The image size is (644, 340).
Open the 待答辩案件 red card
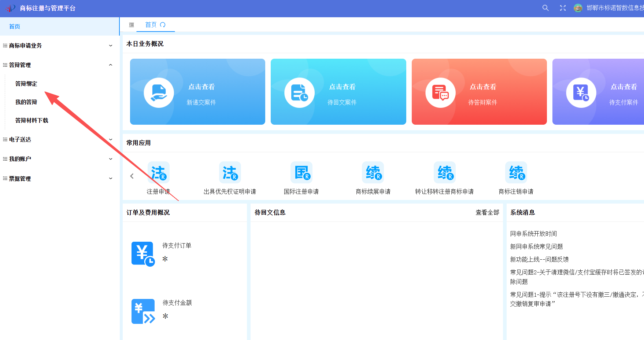pos(479,92)
